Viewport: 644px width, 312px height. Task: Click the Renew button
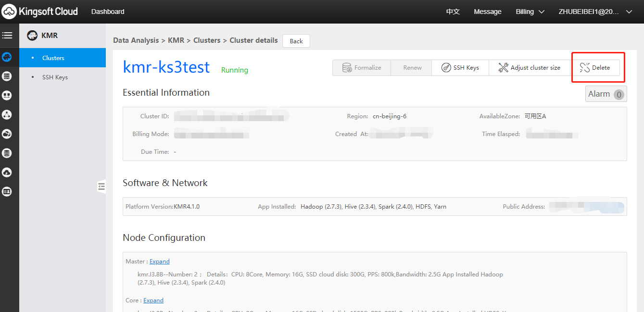pyautogui.click(x=412, y=68)
